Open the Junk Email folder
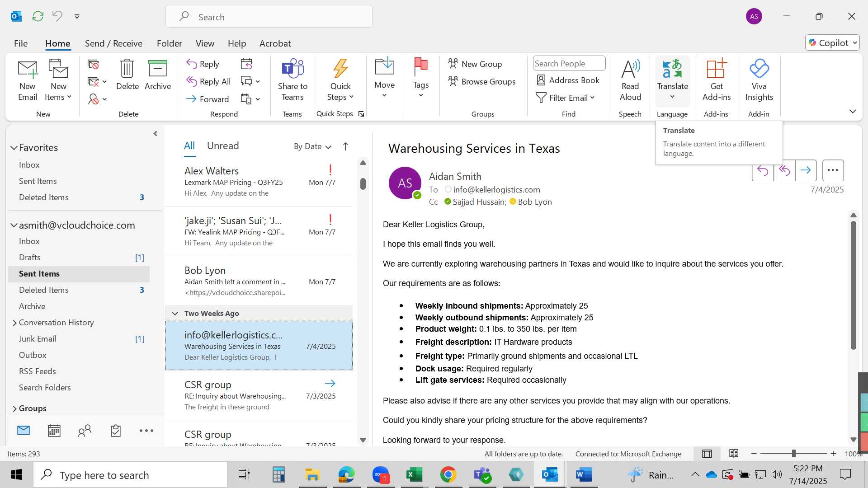 tap(79, 339)
